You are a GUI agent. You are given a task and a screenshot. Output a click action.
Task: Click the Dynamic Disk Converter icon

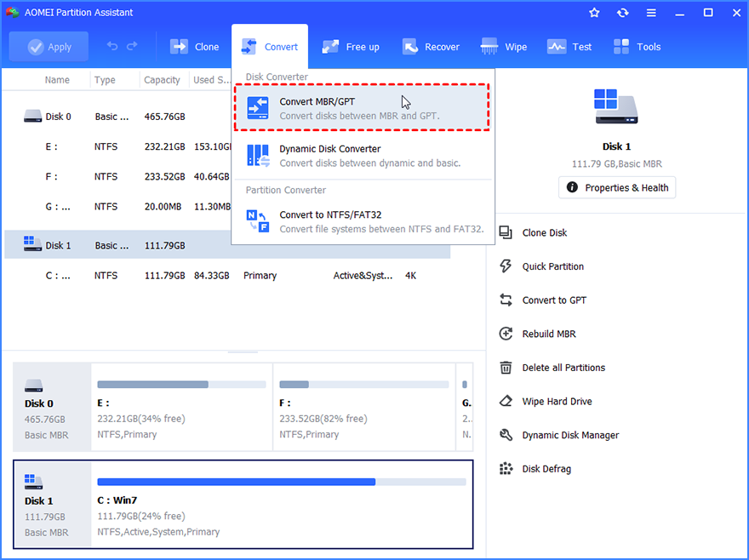pos(258,156)
